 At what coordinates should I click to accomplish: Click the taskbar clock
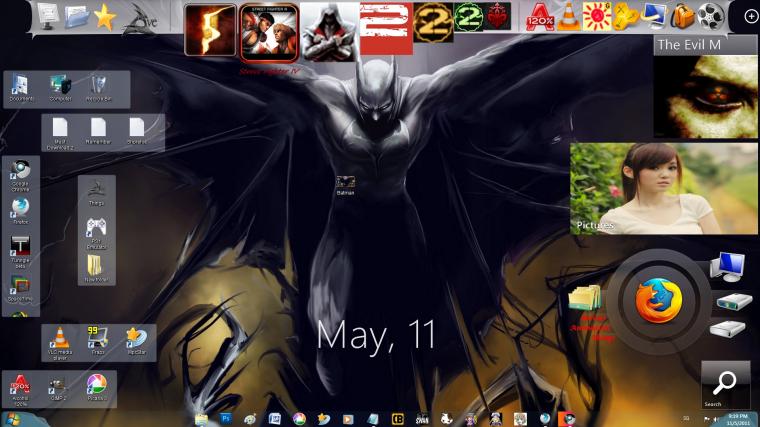[x=738, y=420]
